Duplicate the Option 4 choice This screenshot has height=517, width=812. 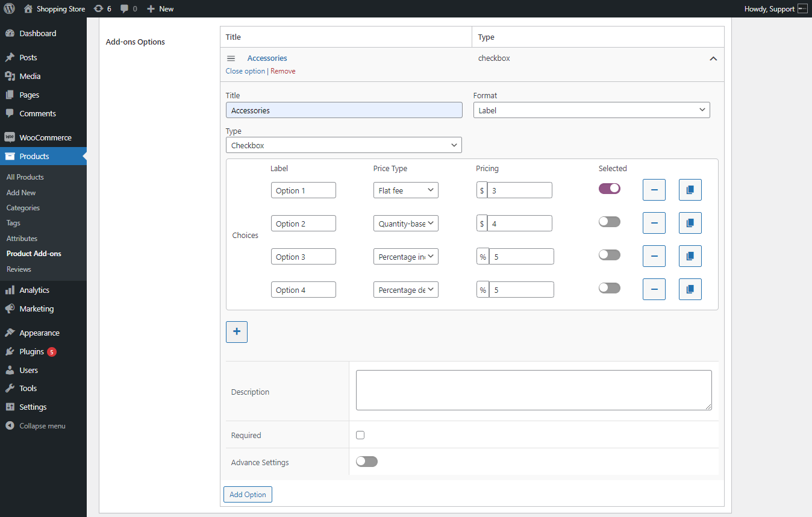click(x=690, y=289)
